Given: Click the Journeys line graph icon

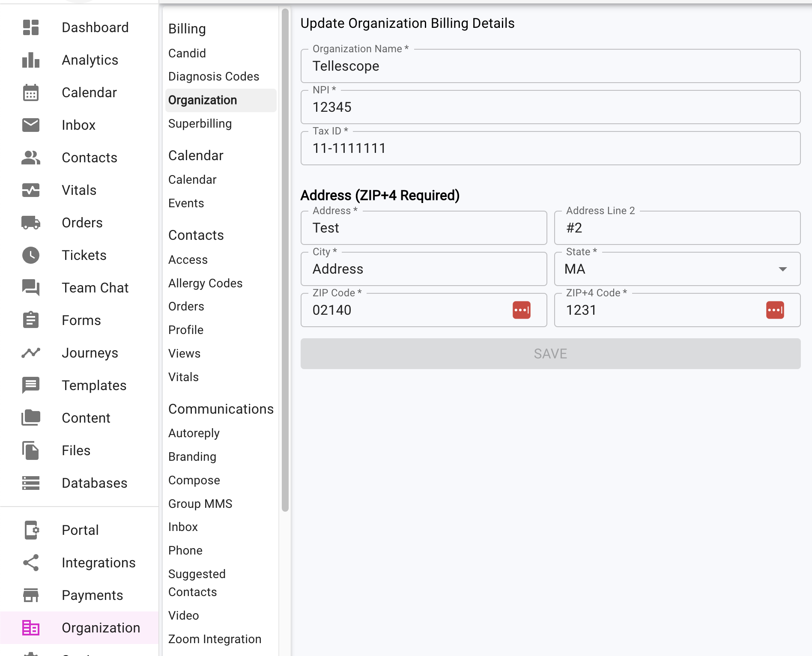Looking at the screenshot, I should tap(31, 353).
